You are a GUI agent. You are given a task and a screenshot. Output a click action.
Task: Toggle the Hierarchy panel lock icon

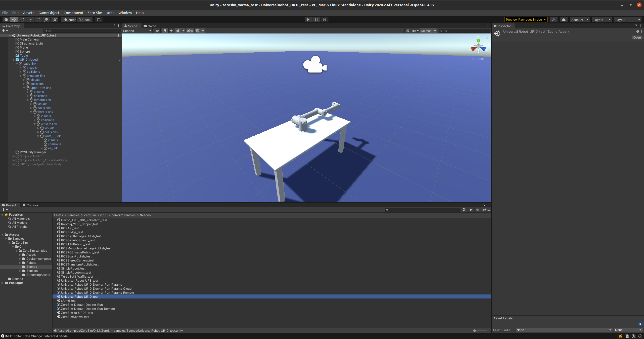coord(114,26)
